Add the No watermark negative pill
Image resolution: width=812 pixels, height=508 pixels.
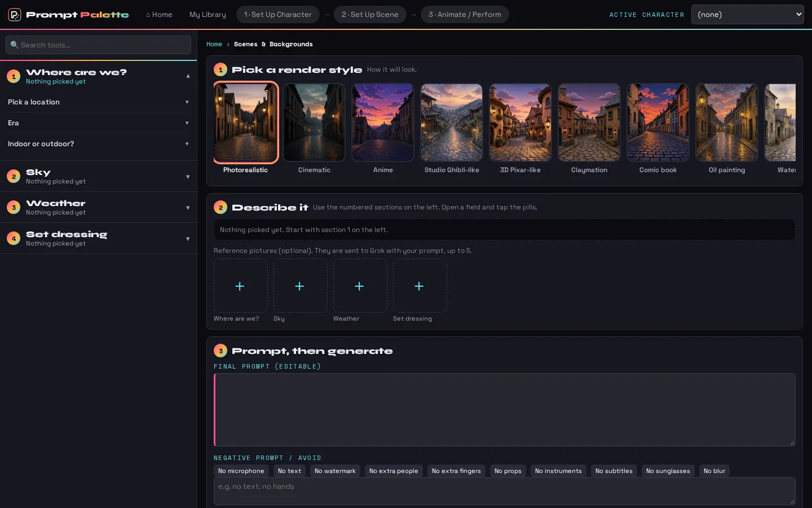click(x=335, y=471)
